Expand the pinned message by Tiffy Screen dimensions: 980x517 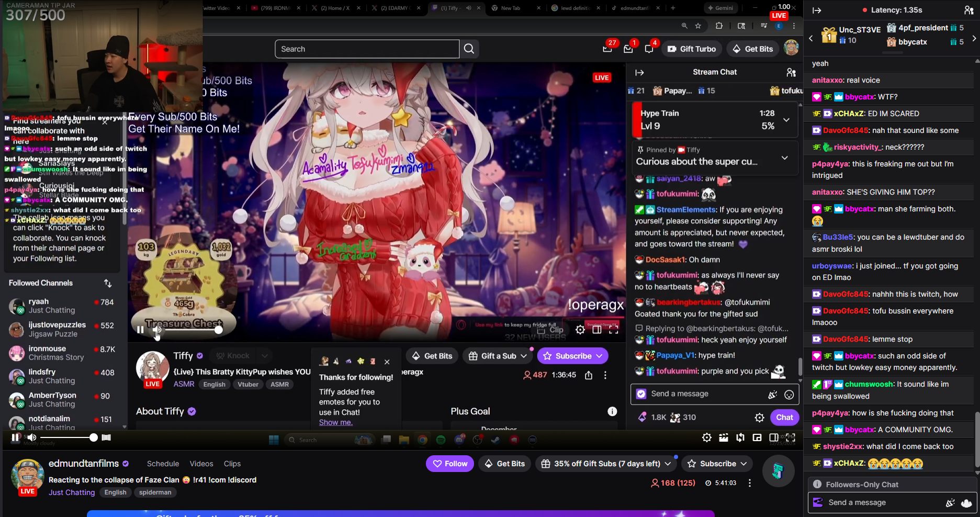click(x=785, y=158)
